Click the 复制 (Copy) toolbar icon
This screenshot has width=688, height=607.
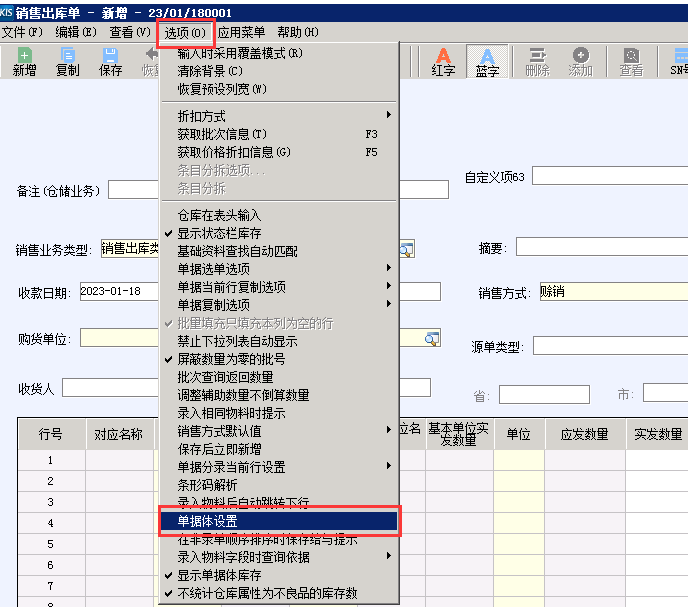[68, 62]
